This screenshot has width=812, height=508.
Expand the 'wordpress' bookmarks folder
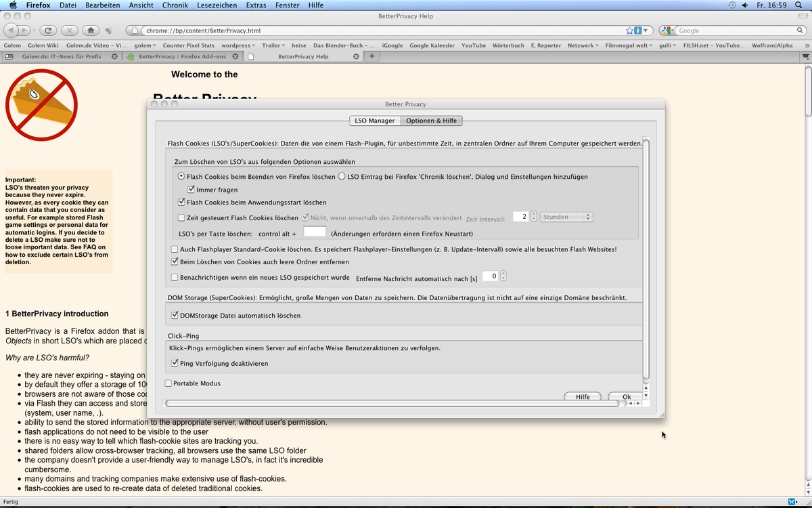tap(239, 45)
